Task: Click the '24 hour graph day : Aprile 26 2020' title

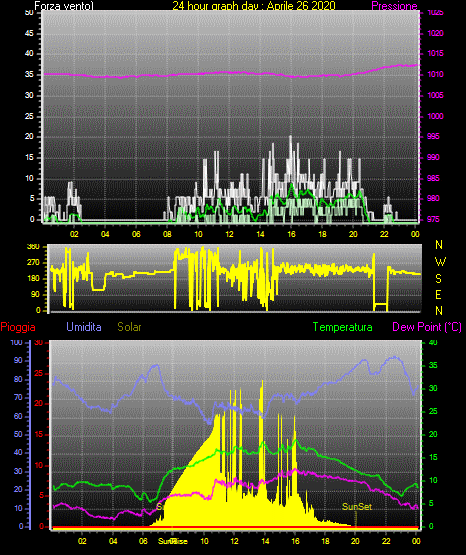Action: 254,6
